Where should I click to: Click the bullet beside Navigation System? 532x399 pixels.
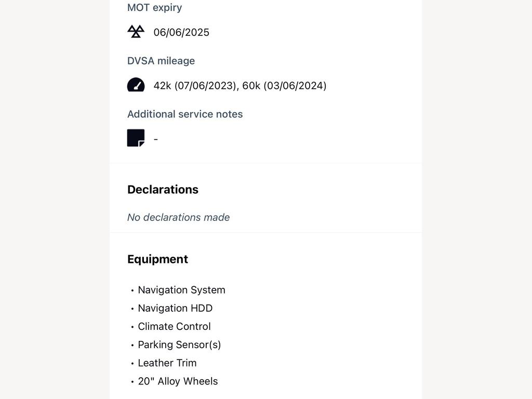132,290
